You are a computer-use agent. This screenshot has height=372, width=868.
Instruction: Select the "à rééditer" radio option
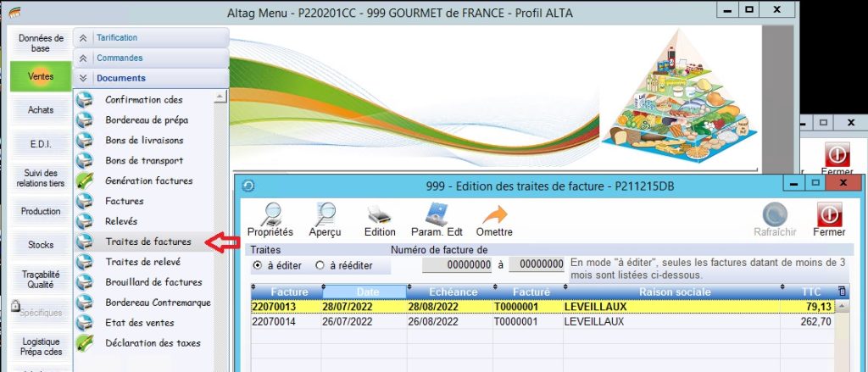click(320, 265)
